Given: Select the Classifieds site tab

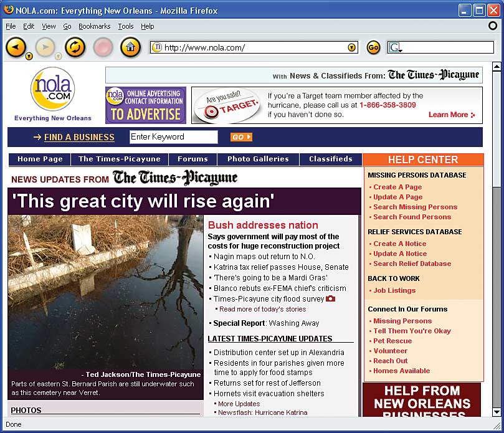Looking at the screenshot, I should (x=330, y=159).
